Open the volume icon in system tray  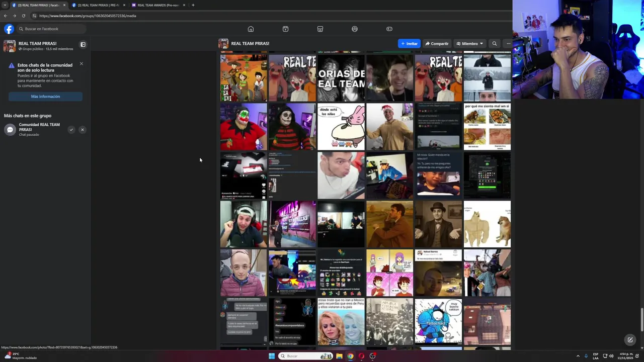611,356
